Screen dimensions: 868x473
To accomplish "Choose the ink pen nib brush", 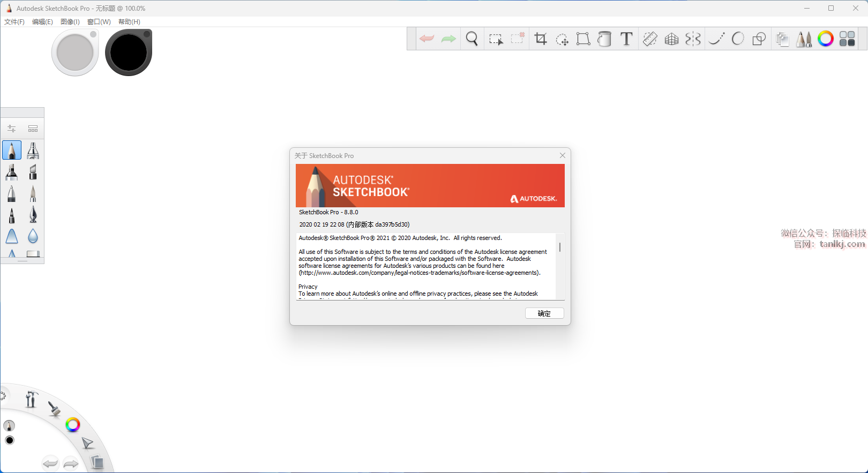I will (x=33, y=215).
